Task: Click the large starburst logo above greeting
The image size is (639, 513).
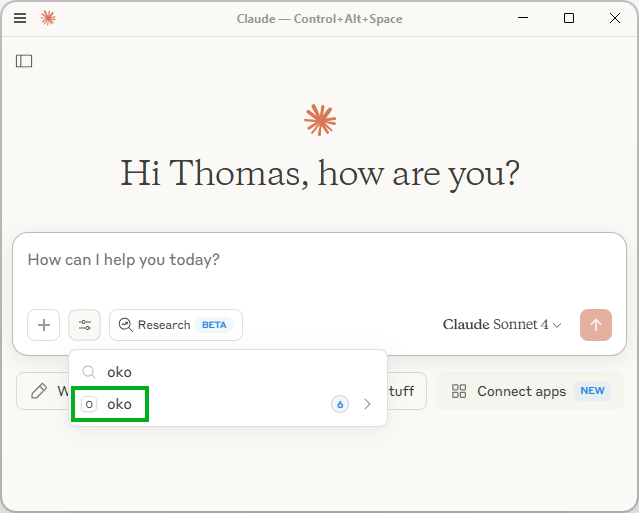Action: pos(320,120)
